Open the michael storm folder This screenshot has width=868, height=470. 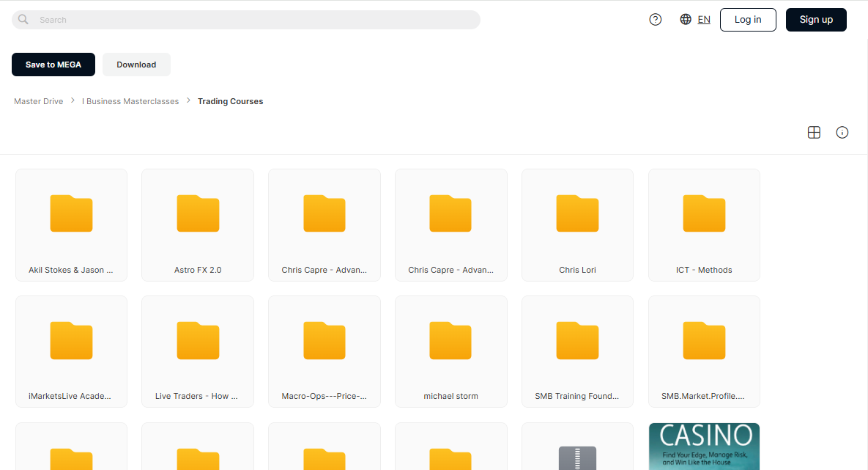[451, 351]
